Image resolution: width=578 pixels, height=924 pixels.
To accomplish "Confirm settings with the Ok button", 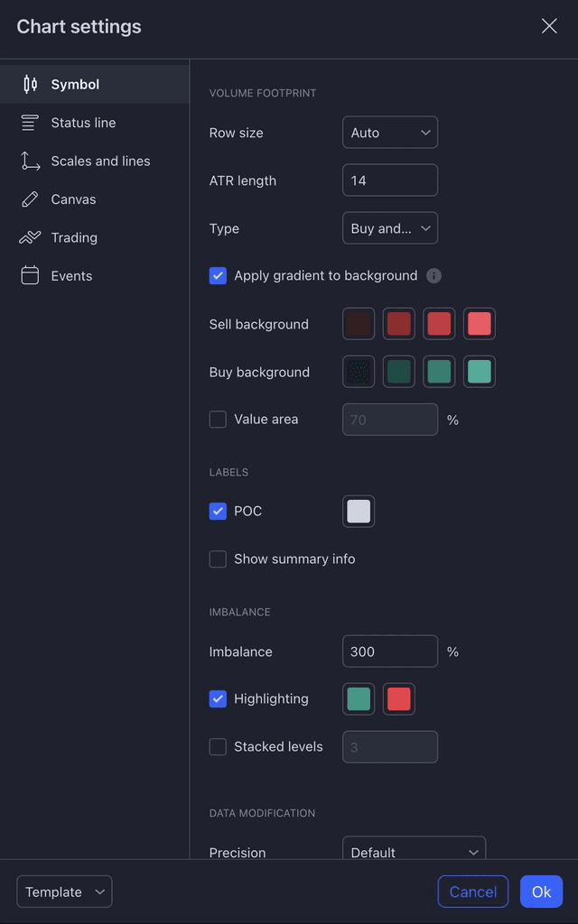I will [541, 892].
